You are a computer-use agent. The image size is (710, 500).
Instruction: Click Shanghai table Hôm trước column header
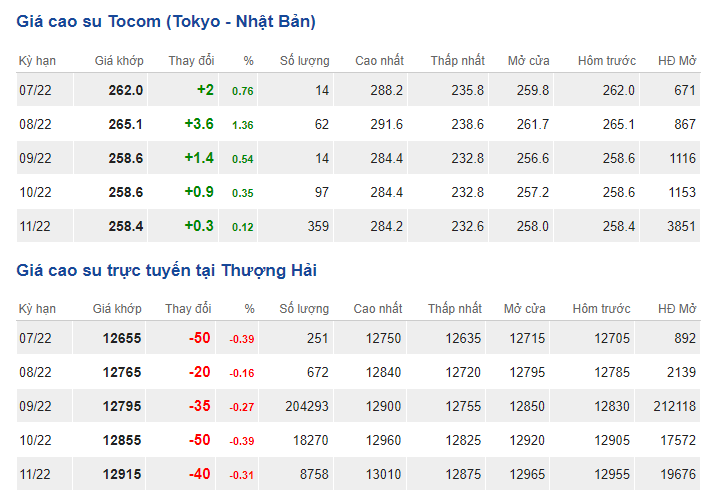tap(601, 309)
